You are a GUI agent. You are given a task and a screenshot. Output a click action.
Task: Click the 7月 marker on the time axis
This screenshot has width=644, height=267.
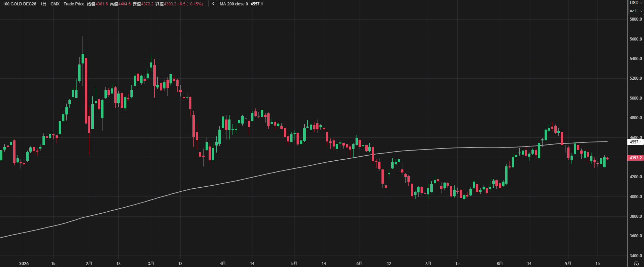point(428,264)
